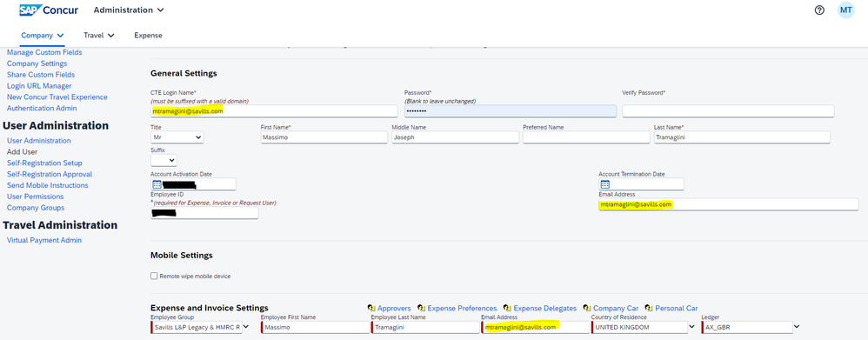Toggle Remote wipe mobile device checkbox

point(154,276)
